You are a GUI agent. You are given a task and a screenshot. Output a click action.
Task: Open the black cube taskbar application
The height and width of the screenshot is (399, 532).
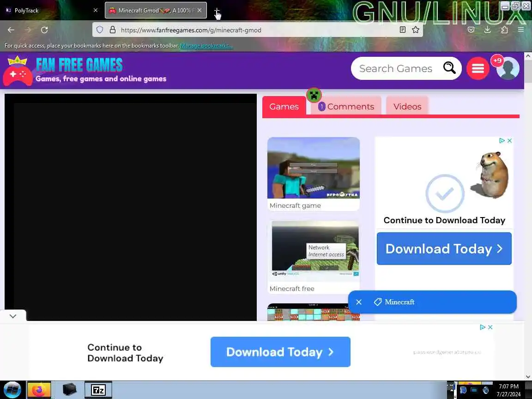click(x=70, y=390)
